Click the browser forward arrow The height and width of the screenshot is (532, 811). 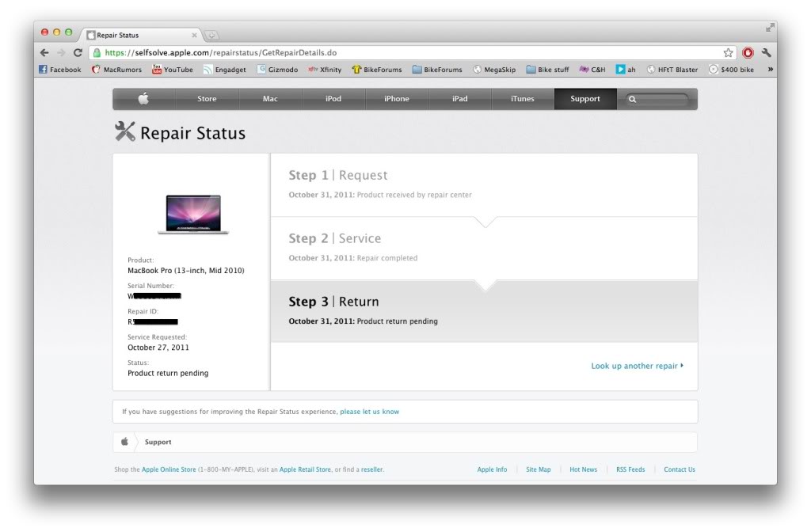pos(61,53)
